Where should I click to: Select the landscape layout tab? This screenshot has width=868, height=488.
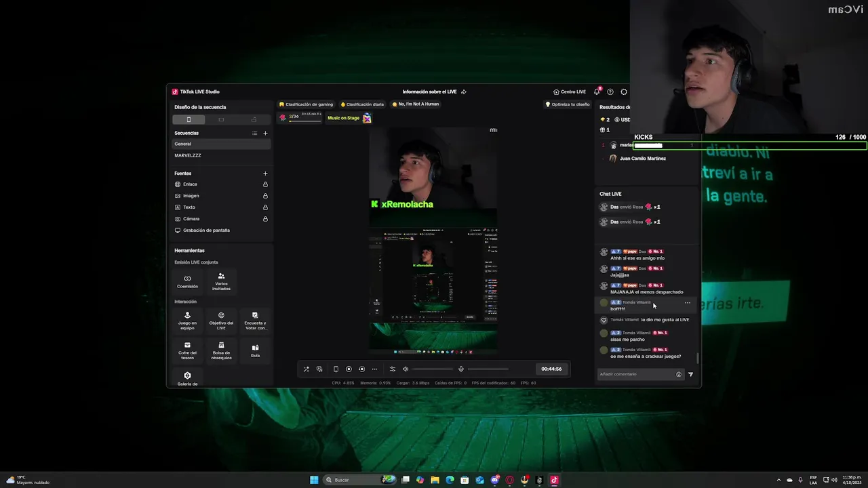(221, 119)
